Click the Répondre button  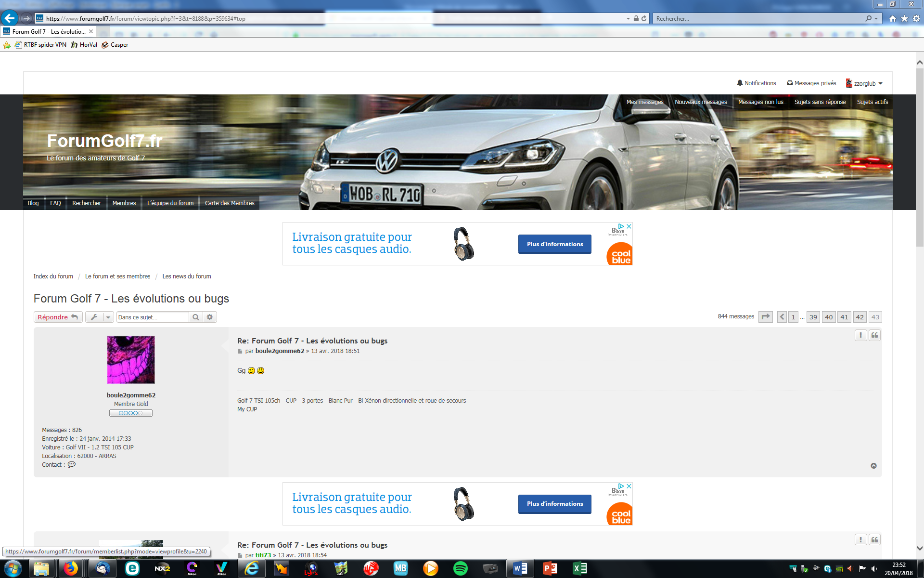tap(58, 317)
